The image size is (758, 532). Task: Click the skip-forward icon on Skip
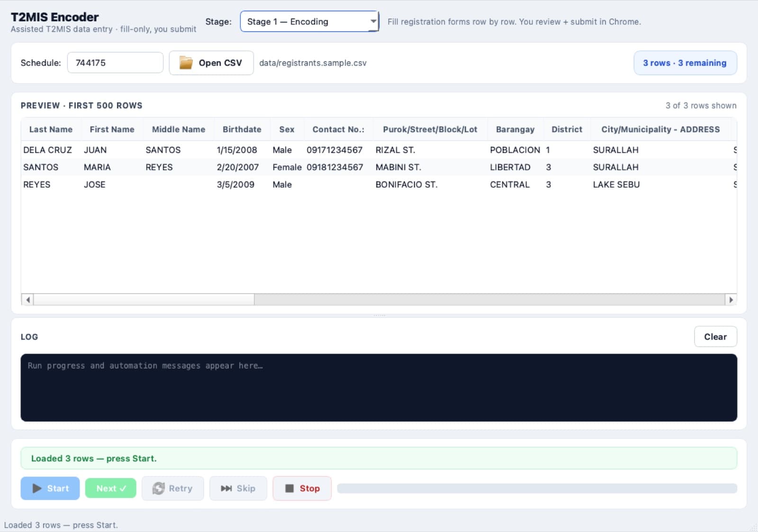tap(226, 488)
